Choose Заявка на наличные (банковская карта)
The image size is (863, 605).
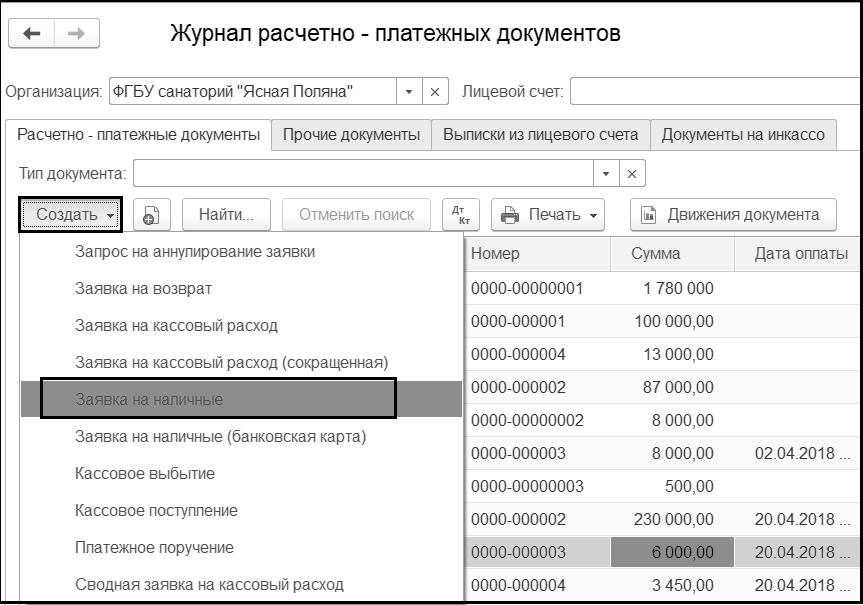(x=241, y=437)
